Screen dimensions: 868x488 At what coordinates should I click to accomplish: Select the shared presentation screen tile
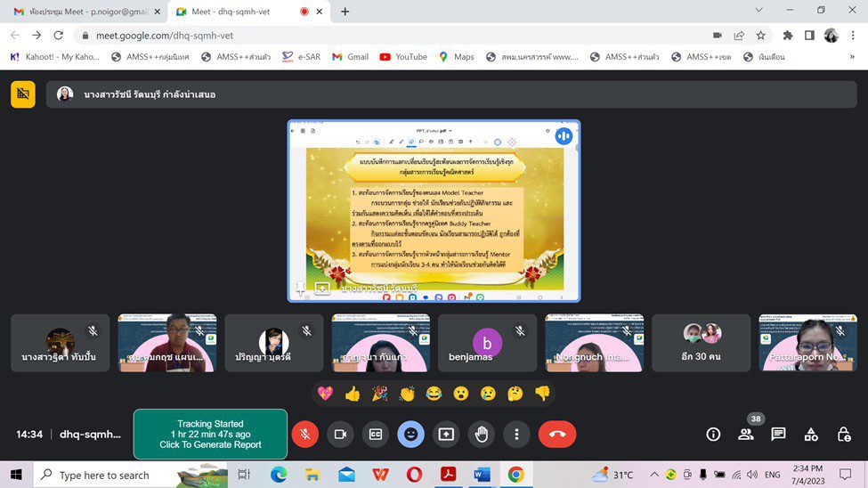pos(434,211)
